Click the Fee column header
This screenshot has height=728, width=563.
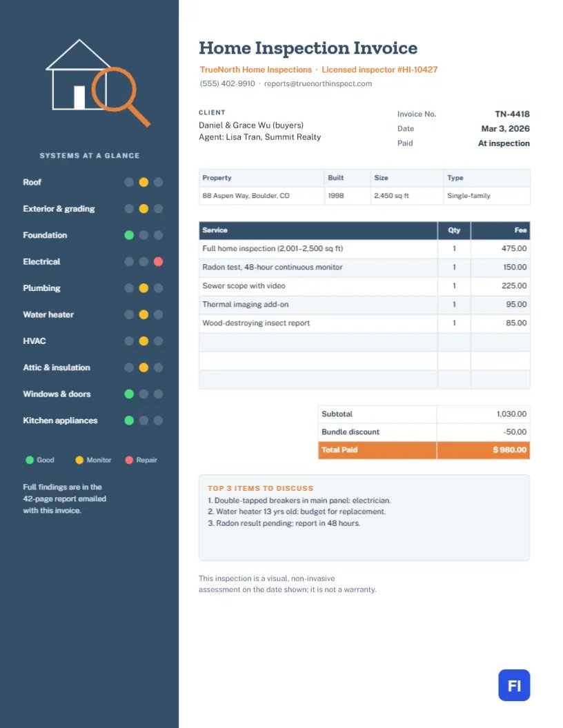point(500,230)
